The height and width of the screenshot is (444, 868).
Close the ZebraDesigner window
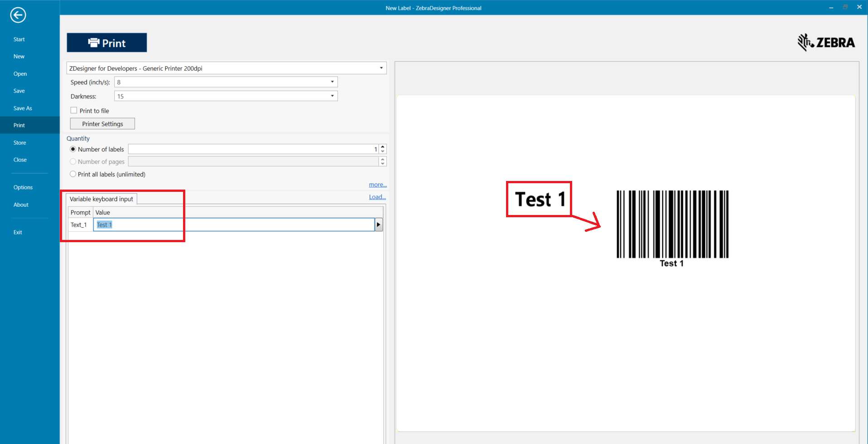[859, 7]
